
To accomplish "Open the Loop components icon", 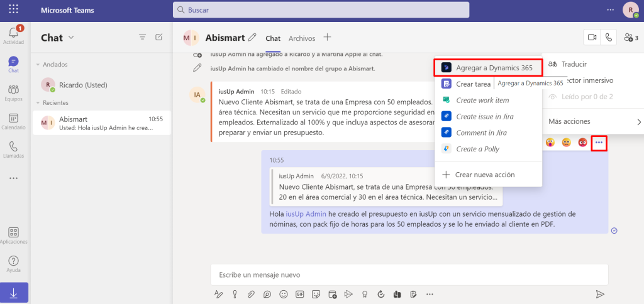I will [267, 294].
